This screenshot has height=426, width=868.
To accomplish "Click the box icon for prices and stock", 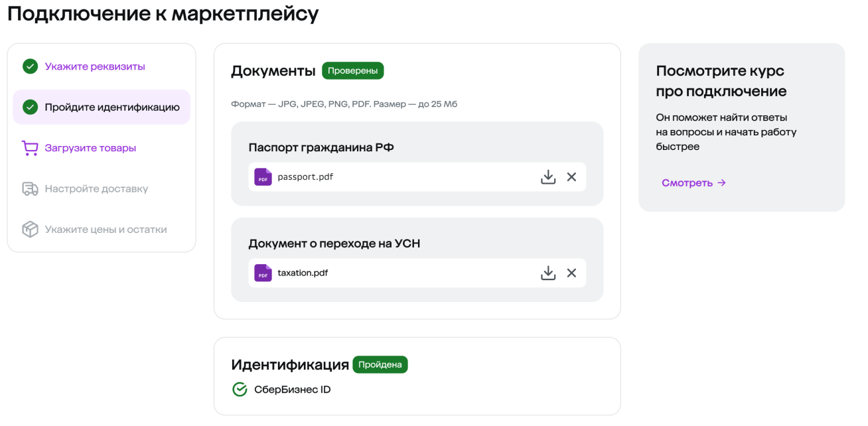I will (30, 230).
